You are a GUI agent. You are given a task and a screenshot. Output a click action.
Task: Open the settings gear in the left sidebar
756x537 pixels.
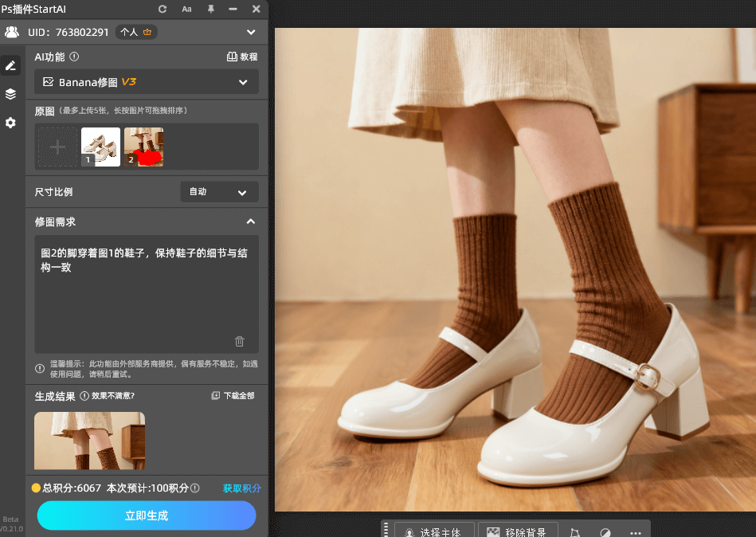pos(10,123)
